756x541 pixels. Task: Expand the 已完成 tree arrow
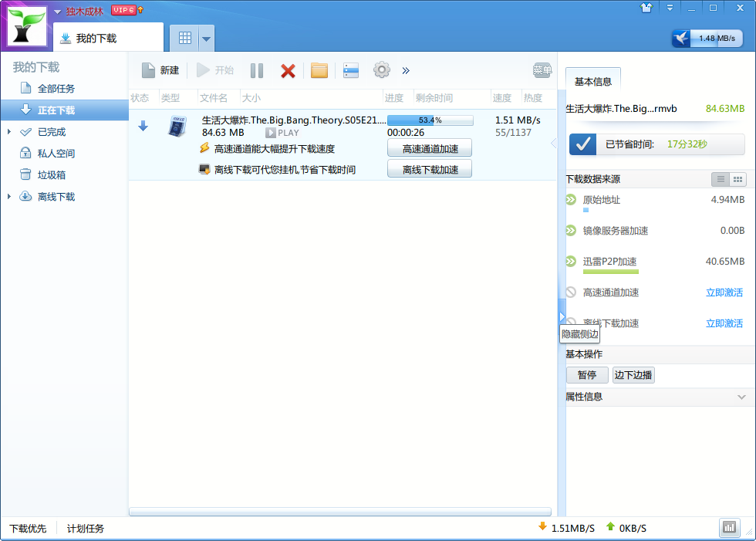(x=9, y=132)
